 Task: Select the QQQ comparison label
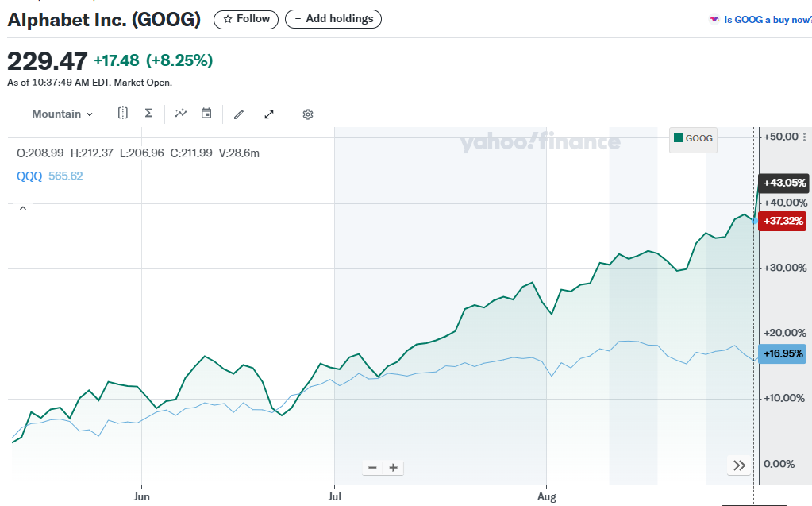click(x=29, y=176)
